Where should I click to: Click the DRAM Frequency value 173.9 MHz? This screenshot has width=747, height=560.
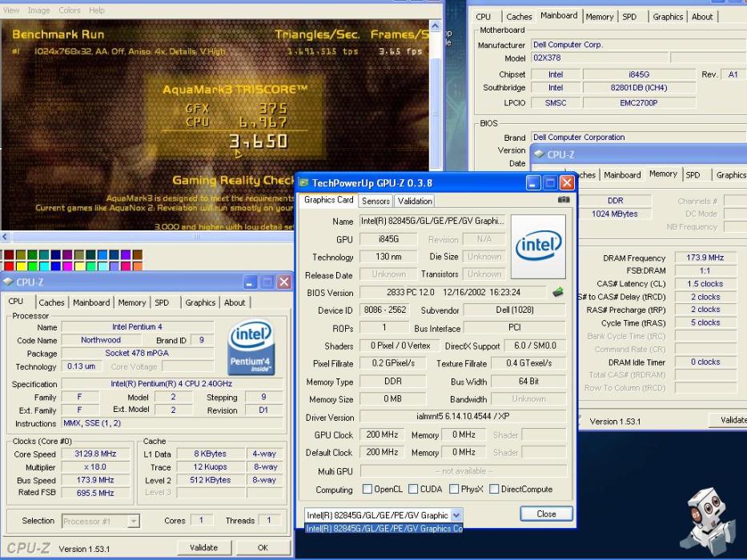click(705, 258)
